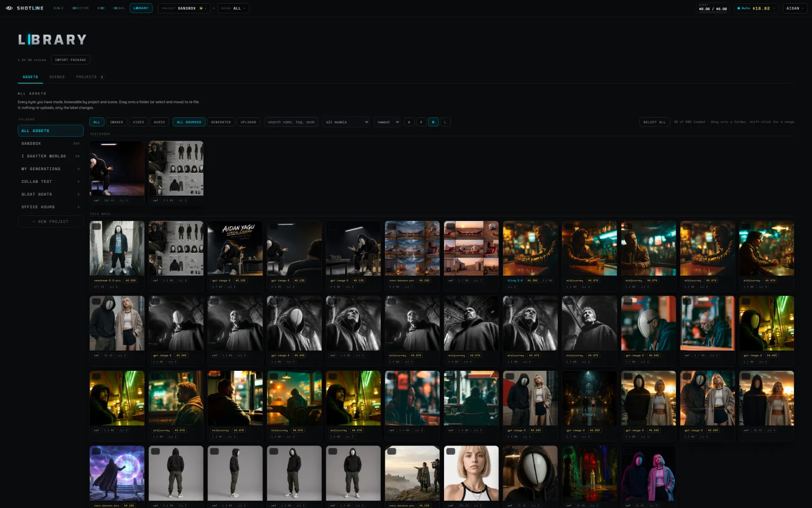Set thumbnail size to S
The image size is (812, 508).
[421, 122]
